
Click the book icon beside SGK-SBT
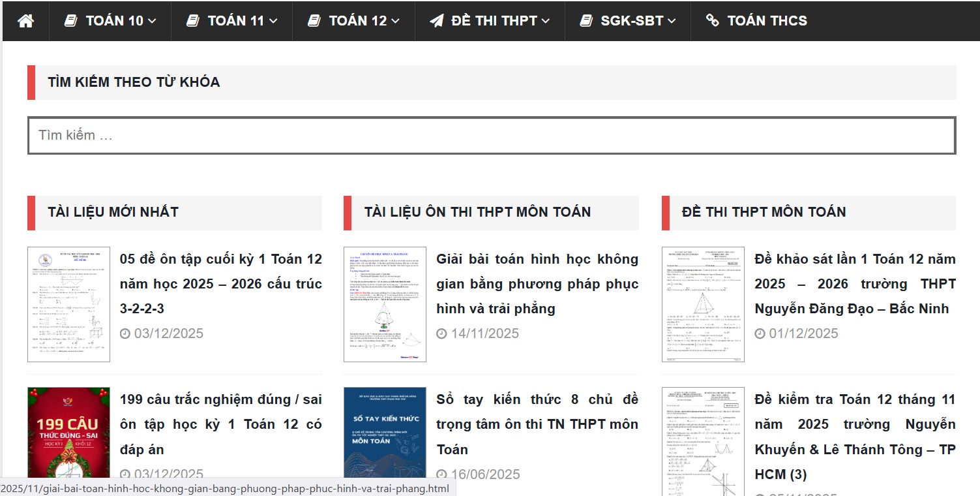tap(586, 21)
